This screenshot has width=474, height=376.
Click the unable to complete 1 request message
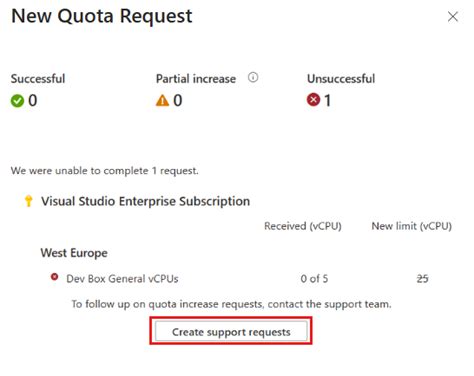coord(105,171)
